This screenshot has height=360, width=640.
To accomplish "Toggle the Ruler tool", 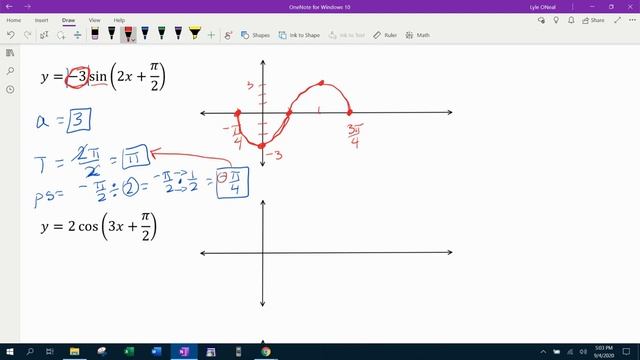I will (385, 35).
